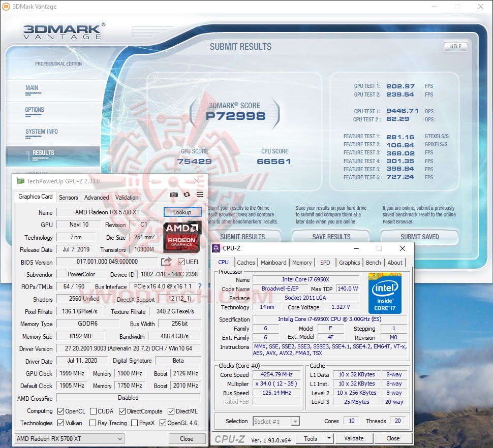Screen dimensions: 493x448
Task: Click the Specification field Intel Core i7-6950X
Action: point(329,319)
